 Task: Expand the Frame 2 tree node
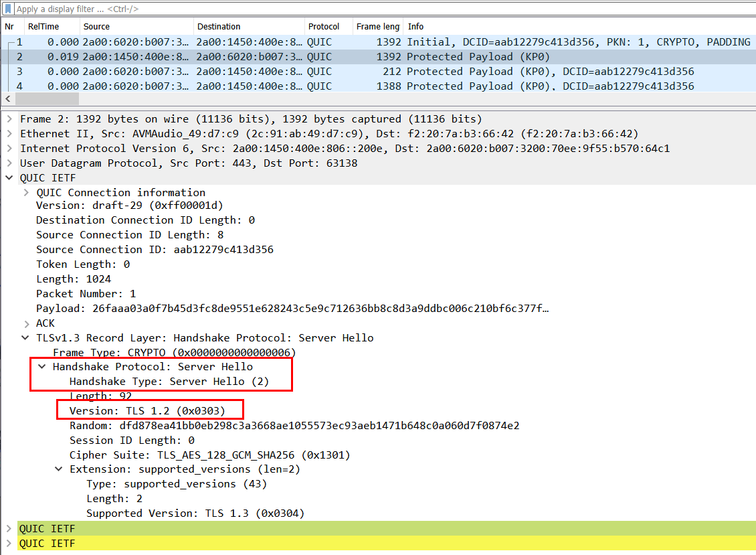click(9, 118)
